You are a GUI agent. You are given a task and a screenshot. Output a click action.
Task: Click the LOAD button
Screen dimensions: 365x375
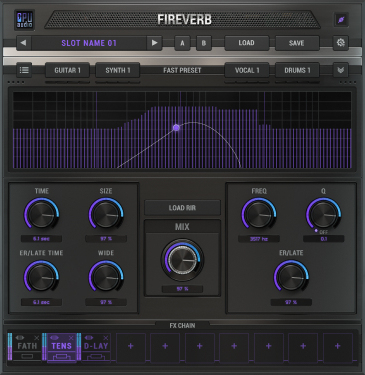coord(247,43)
